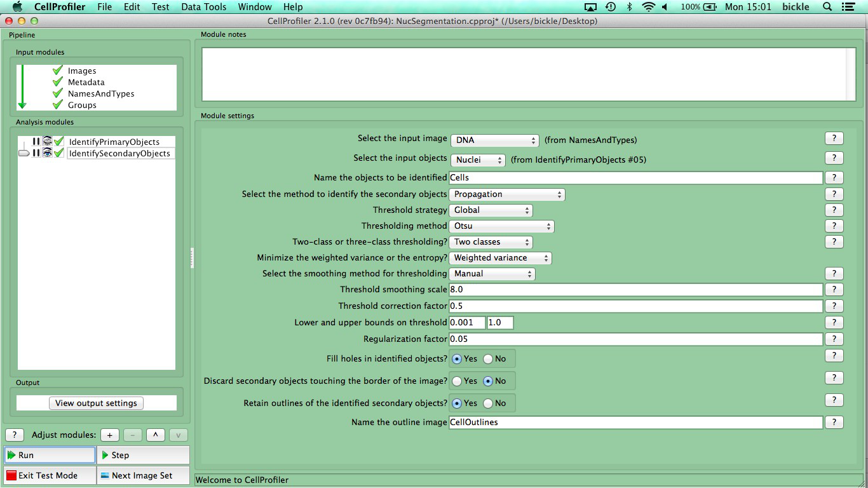Screen dimensions: 868x488
Task: Expand the Propagation method dropdown
Action: click(x=508, y=194)
